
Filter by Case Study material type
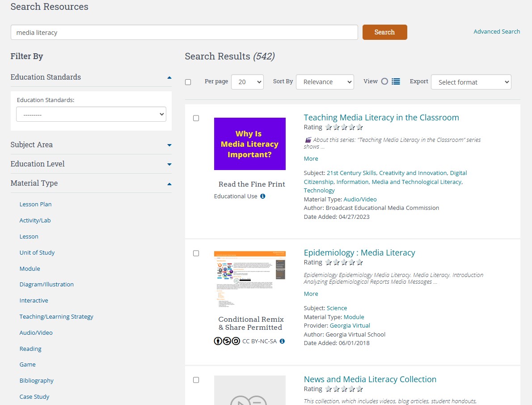[x=34, y=396]
